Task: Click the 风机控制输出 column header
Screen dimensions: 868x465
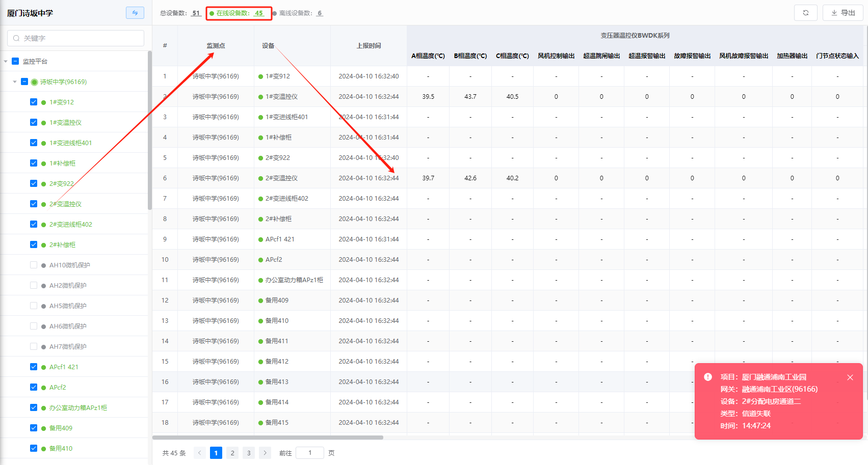Action: pyautogui.click(x=556, y=56)
